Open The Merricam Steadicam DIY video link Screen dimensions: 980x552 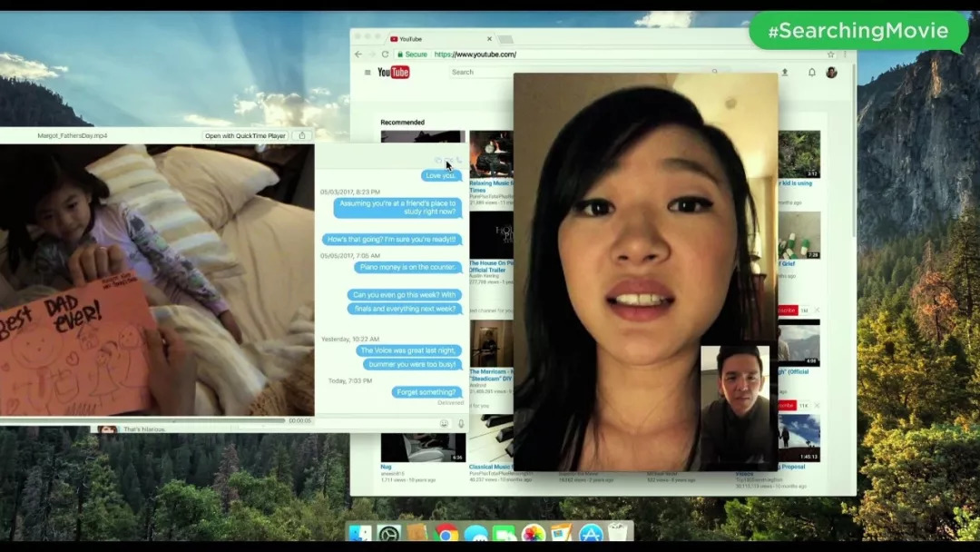point(491,375)
